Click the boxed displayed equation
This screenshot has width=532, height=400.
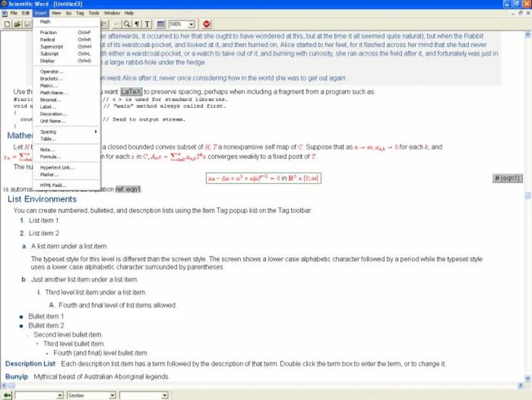pyautogui.click(x=263, y=178)
